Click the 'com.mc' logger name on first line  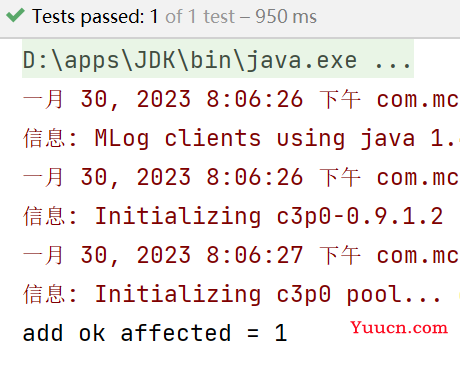pos(418,100)
